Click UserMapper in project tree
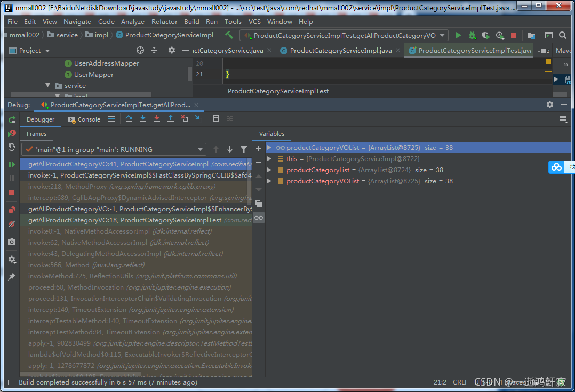Viewport: 575px width, 392px height. (x=93, y=75)
